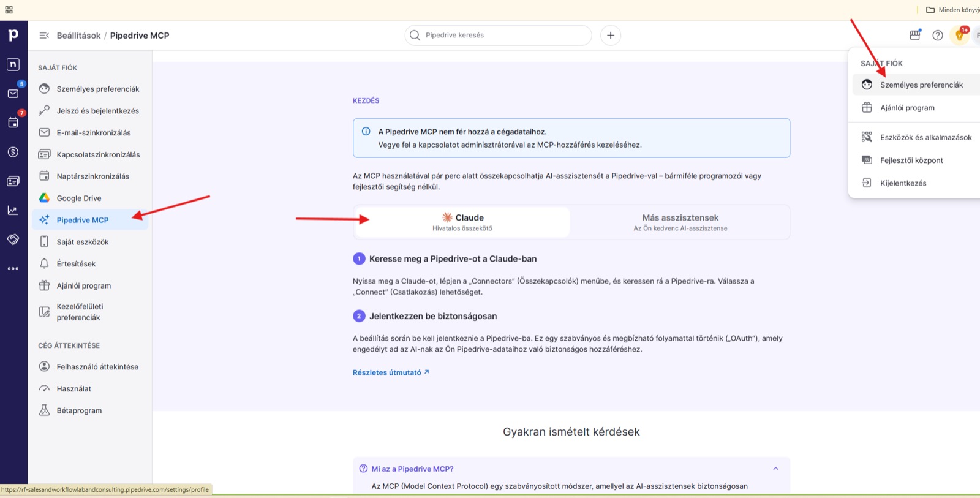This screenshot has width=980, height=498.
Task: Open Bétaprogram in the sidebar
Action: pos(90,410)
